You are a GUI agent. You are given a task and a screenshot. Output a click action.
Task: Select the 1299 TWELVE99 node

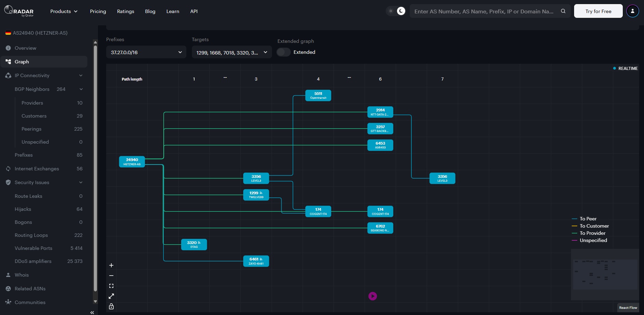click(256, 195)
